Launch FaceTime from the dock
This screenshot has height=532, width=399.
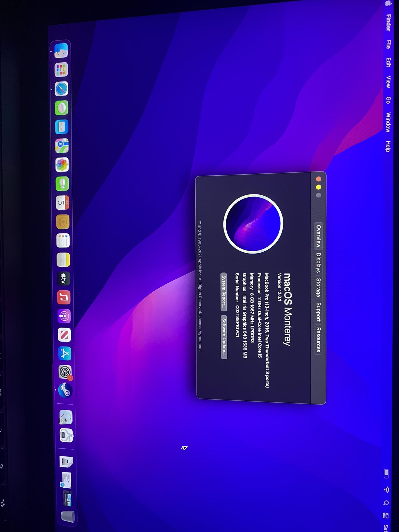pyautogui.click(x=62, y=184)
